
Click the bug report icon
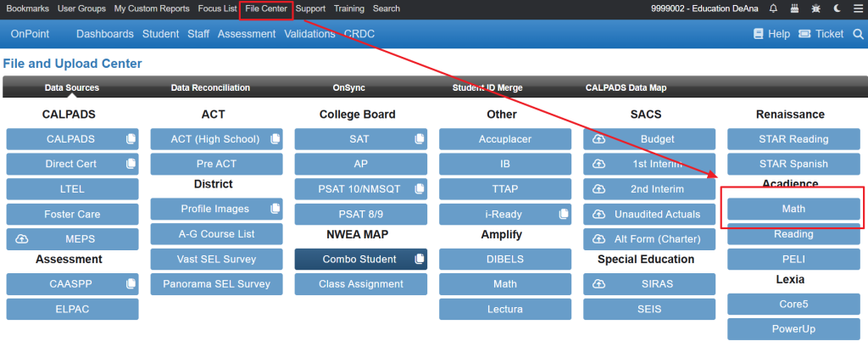815,8
